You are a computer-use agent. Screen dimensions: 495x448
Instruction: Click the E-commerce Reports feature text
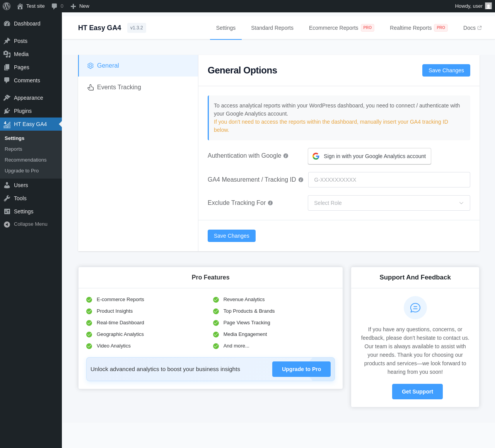pyautogui.click(x=120, y=300)
